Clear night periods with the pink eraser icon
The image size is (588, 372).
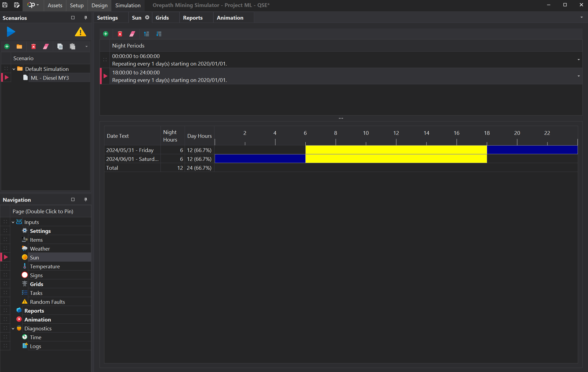point(132,34)
